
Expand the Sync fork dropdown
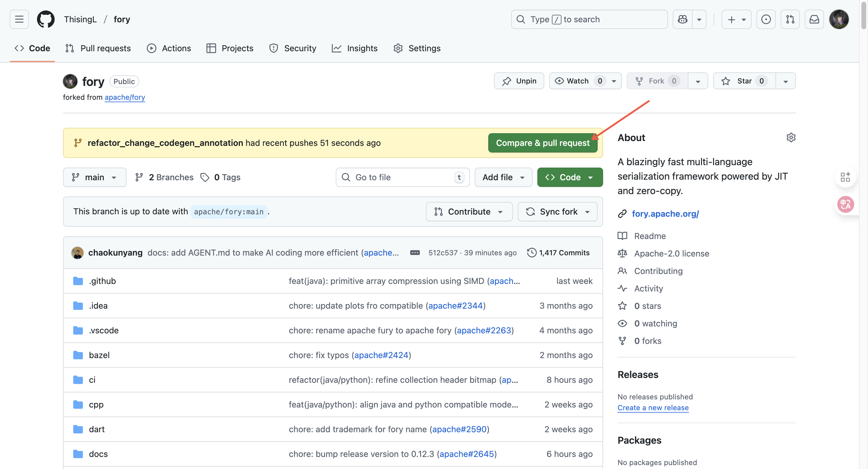(558, 212)
